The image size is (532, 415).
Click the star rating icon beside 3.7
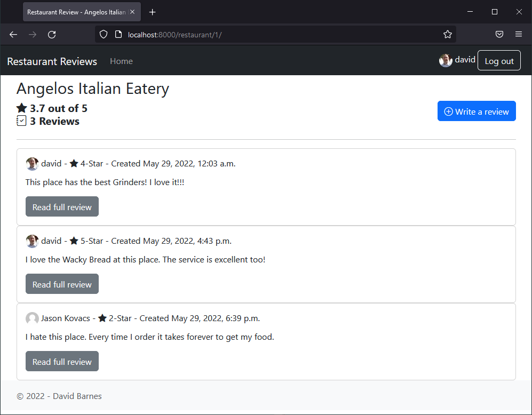click(x=21, y=108)
